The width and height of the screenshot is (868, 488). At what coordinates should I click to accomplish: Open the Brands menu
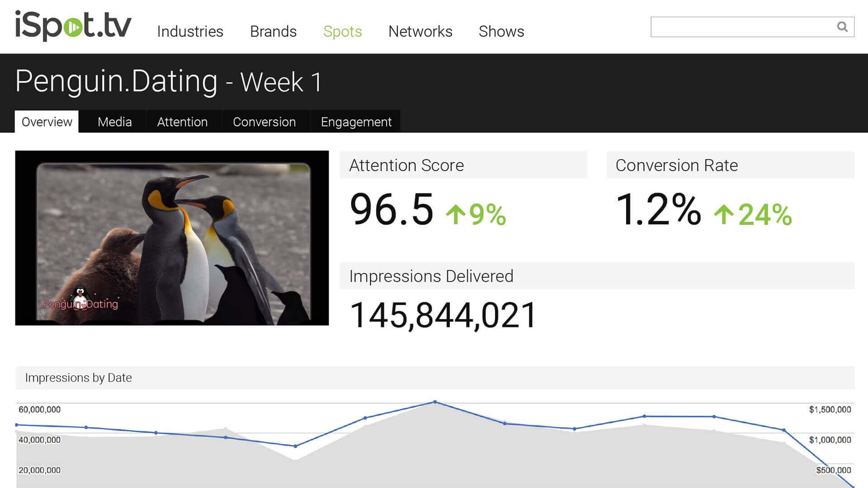click(274, 31)
